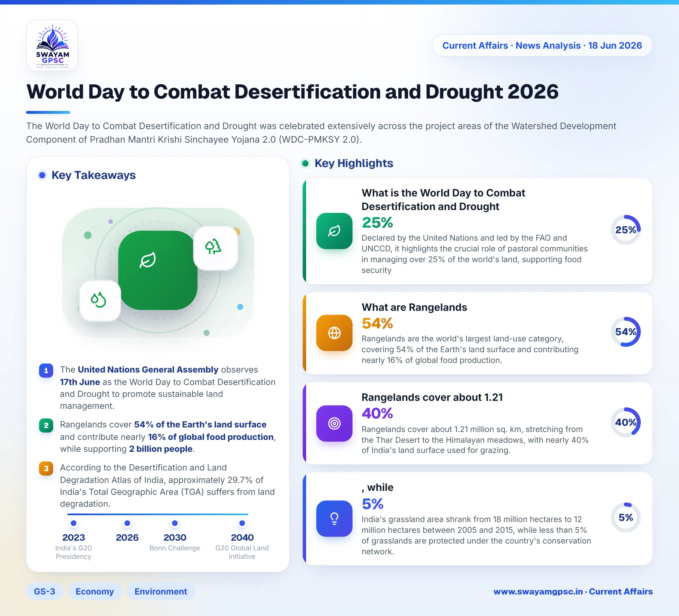Click the "17th June" highlighted text
The image size is (679, 616).
tap(80, 382)
